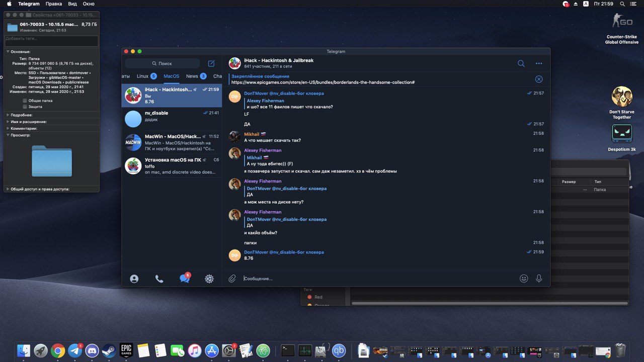
Task: Open the emoji picker
Action: click(x=524, y=278)
